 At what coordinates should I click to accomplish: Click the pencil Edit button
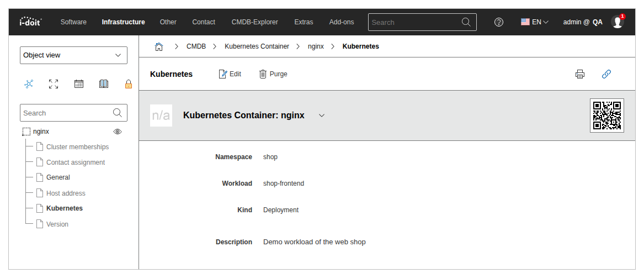point(230,74)
